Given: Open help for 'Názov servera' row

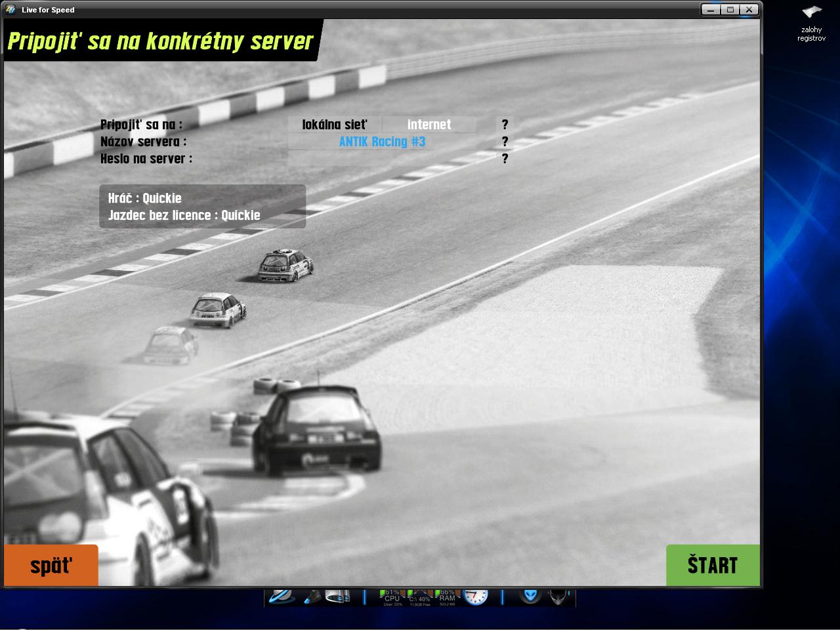Looking at the screenshot, I should (505, 142).
